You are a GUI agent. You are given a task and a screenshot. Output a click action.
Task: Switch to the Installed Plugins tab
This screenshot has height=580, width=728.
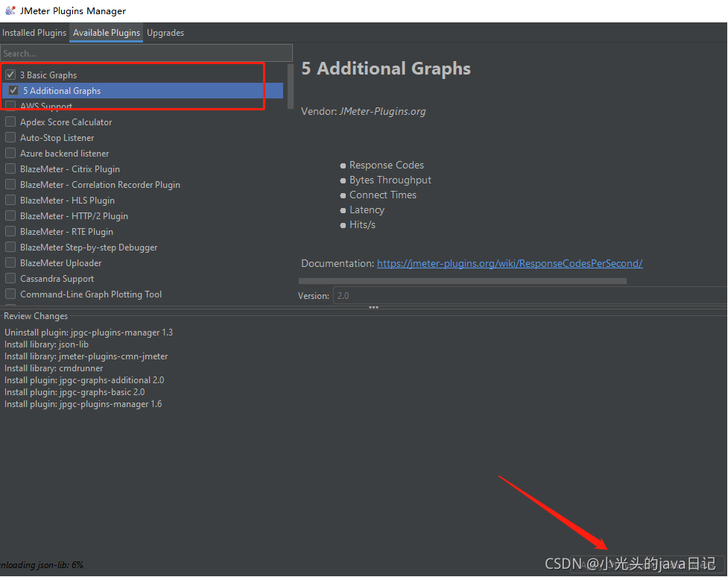(x=34, y=33)
